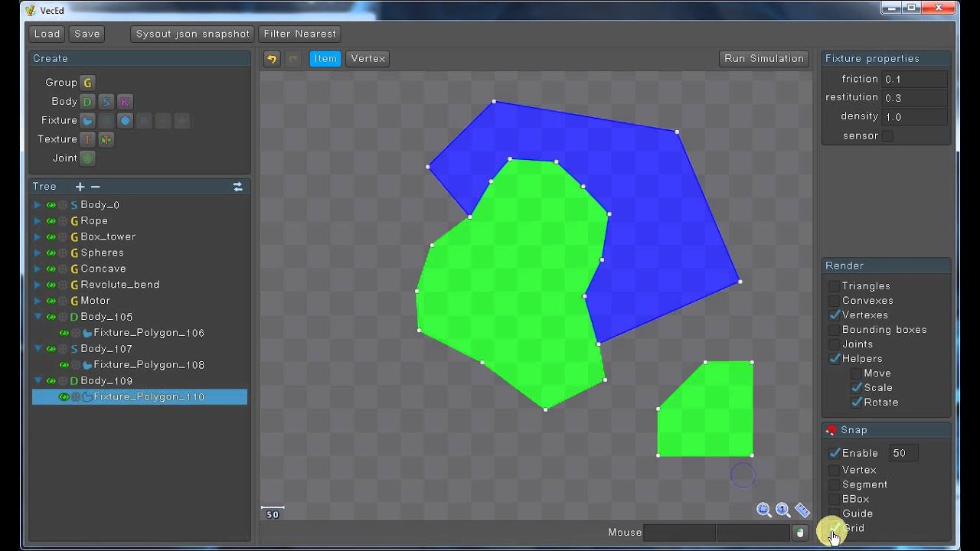Toggle visibility of Fixture_Polygon_110
This screenshot has height=551, width=980.
64,397
